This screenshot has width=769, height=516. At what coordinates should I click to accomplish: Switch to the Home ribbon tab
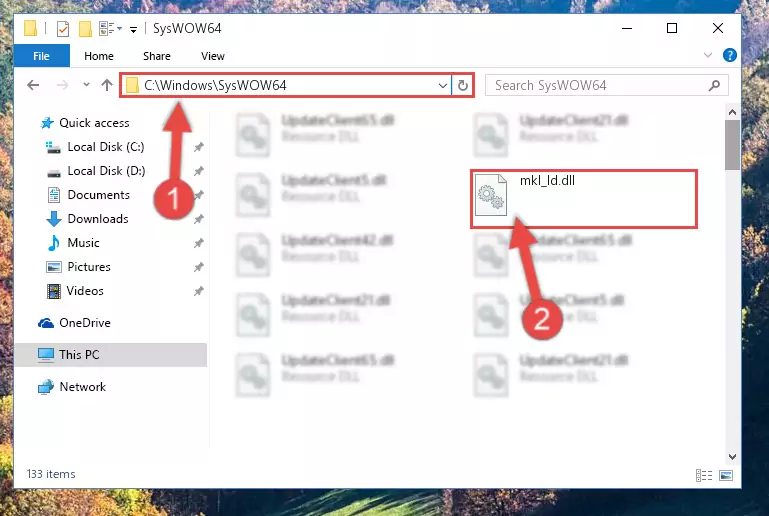[99, 56]
